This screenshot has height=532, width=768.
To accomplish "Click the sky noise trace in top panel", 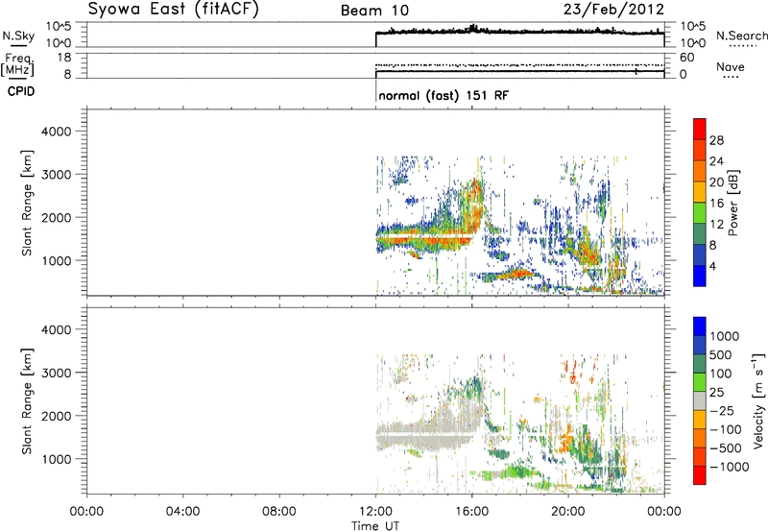I will 519,32.
